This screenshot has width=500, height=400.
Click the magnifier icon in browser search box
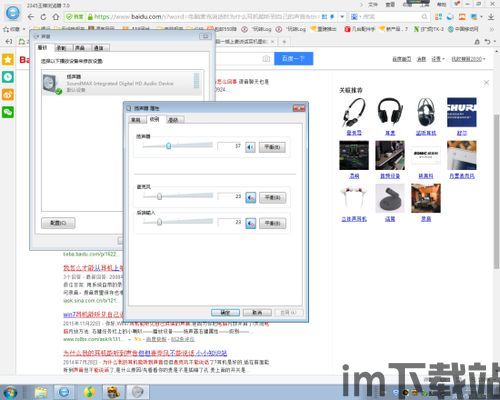424,17
